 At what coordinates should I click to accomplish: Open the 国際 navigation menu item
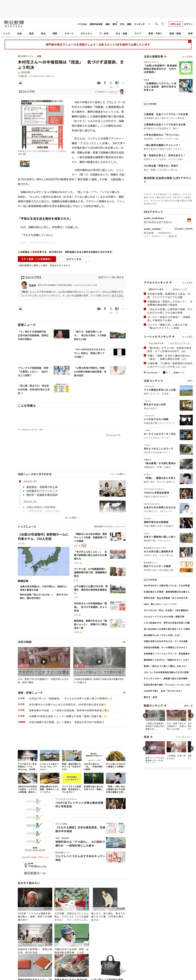coord(55,33)
